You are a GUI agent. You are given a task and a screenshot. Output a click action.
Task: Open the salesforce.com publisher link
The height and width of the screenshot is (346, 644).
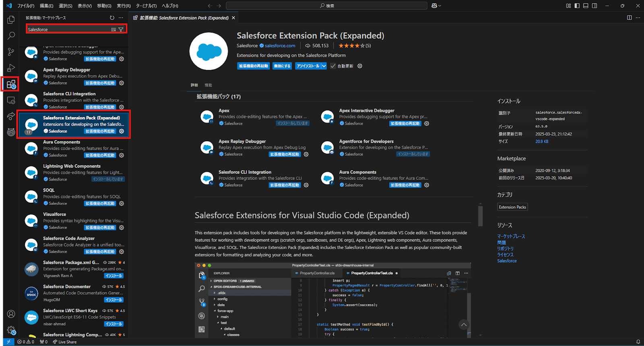tap(280, 46)
